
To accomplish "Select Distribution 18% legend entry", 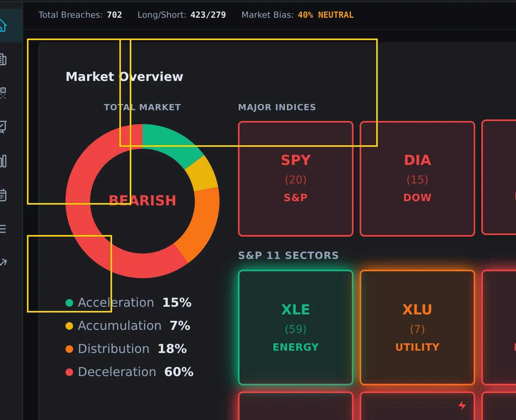I will 126,349.
